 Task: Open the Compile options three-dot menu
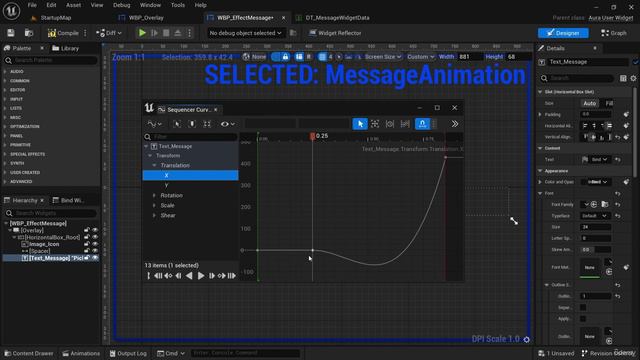pos(85,33)
